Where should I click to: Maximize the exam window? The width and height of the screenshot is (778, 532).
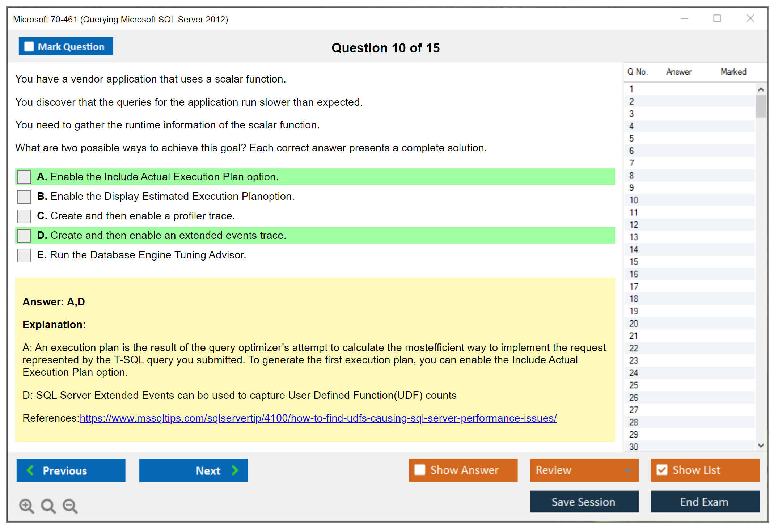point(717,18)
